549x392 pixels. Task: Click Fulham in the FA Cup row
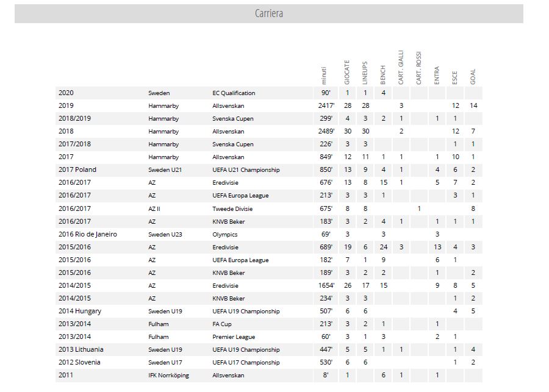[158, 324]
